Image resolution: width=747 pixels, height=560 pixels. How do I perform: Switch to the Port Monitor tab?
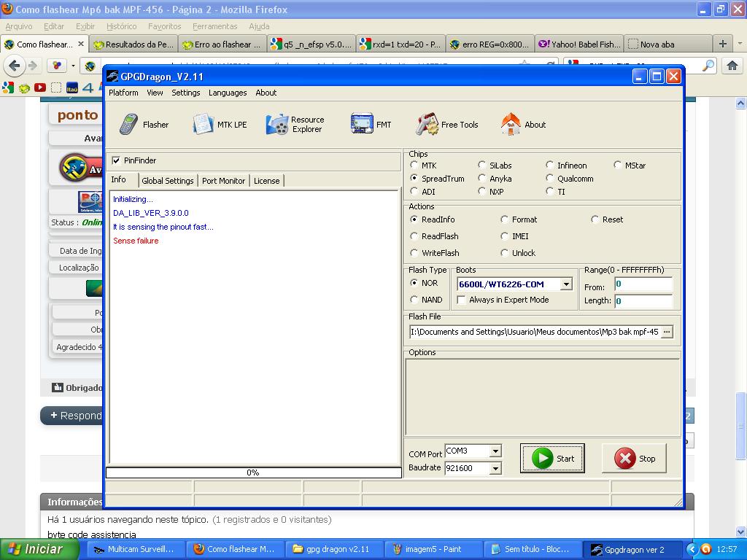click(223, 181)
